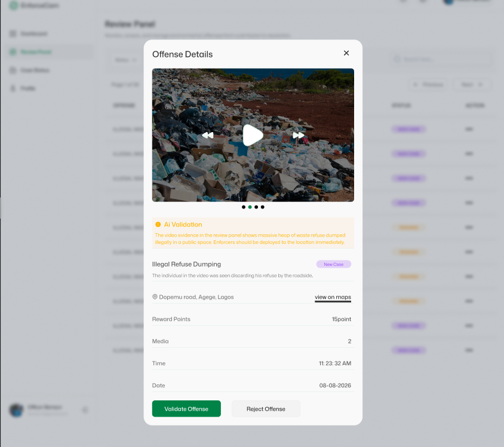Rewind the evidence video
This screenshot has height=447, width=504.
pyautogui.click(x=208, y=136)
